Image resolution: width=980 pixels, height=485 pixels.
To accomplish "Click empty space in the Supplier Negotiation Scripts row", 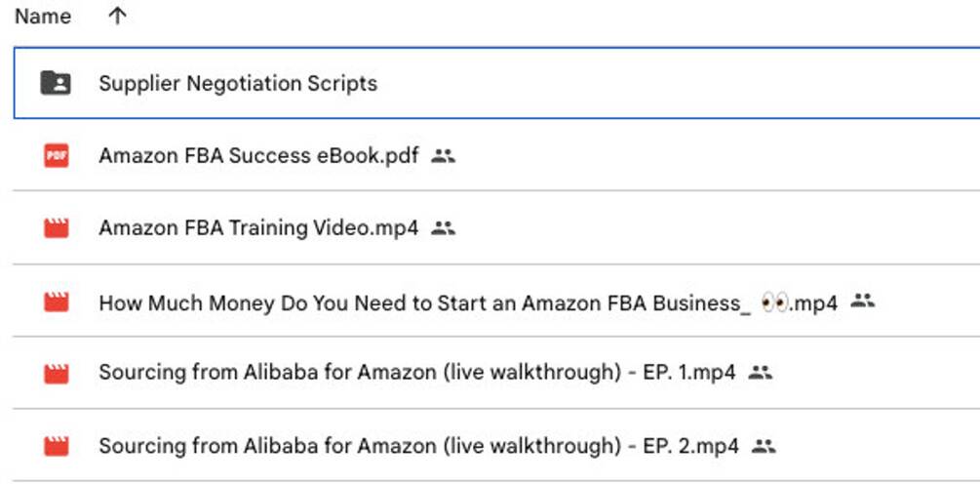I will tap(683, 83).
